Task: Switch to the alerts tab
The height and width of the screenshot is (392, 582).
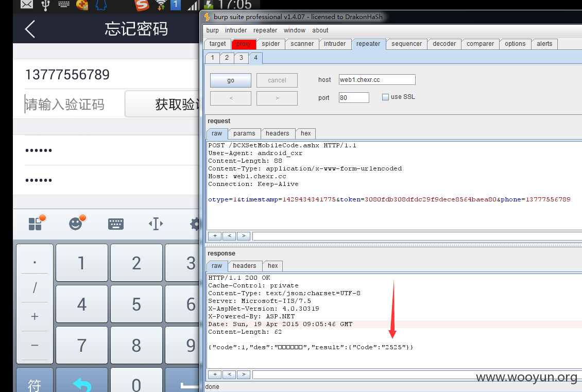Action: (544, 44)
